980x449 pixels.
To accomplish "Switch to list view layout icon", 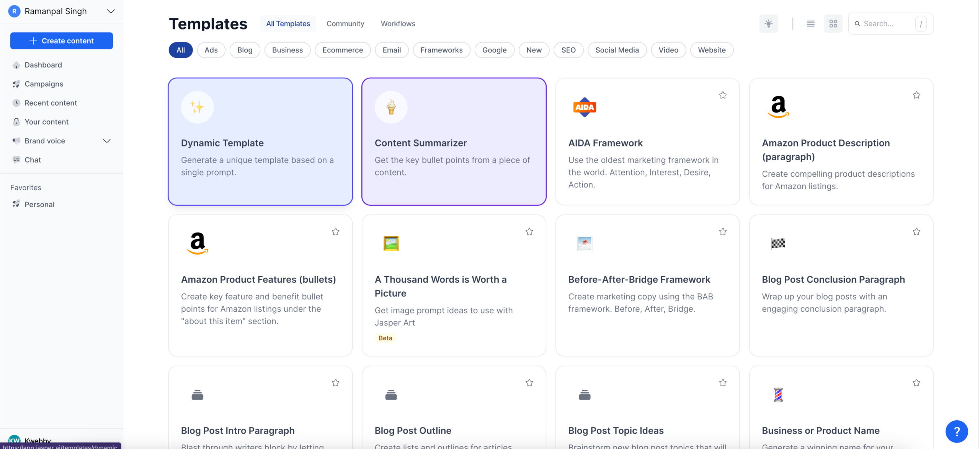I will 810,24.
